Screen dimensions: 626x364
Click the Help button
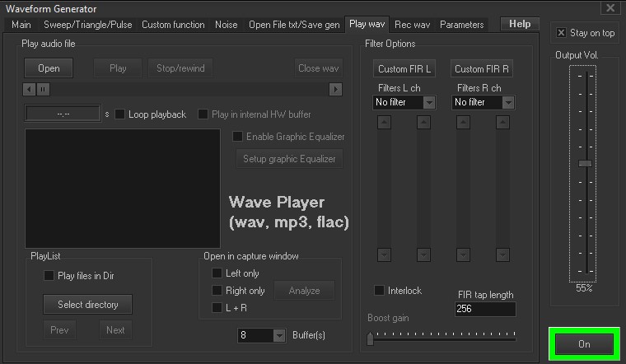pos(520,24)
